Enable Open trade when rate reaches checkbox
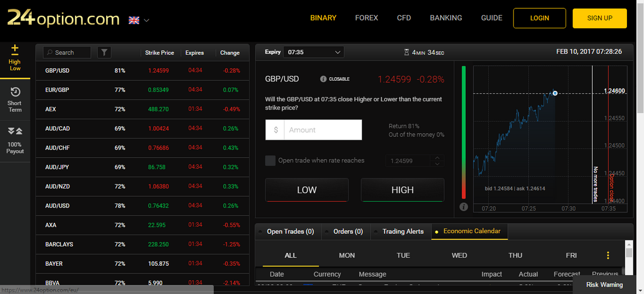The height and width of the screenshot is (294, 644). coord(270,160)
